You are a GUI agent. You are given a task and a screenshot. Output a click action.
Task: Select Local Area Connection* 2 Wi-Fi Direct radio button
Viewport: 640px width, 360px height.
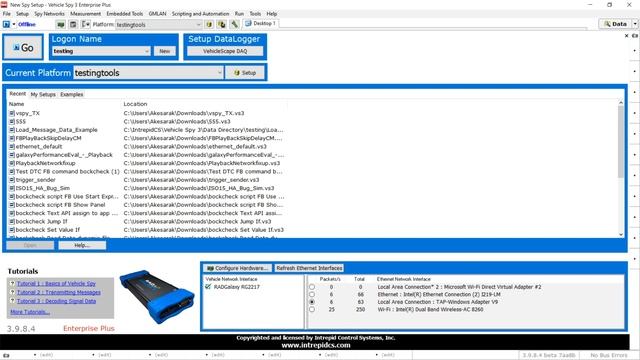(x=312, y=287)
